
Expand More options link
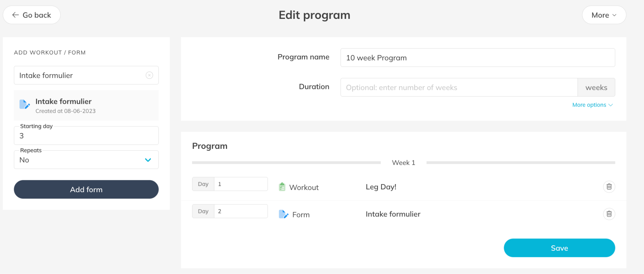tap(592, 105)
